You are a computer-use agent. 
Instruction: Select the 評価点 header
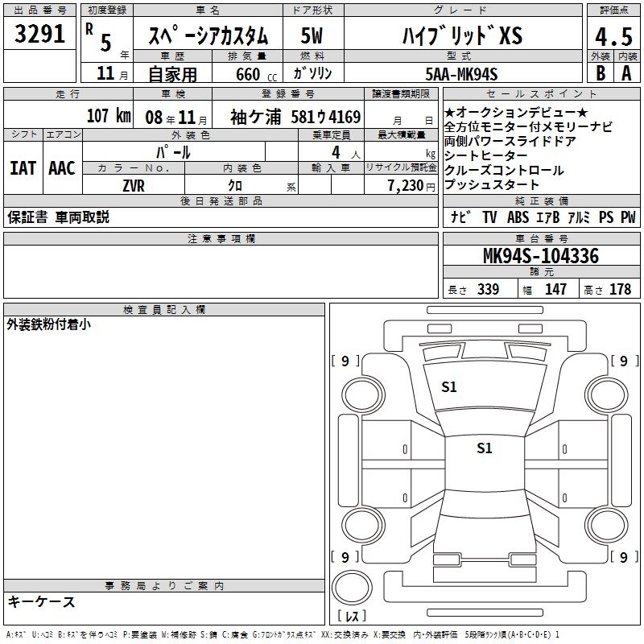click(x=613, y=10)
